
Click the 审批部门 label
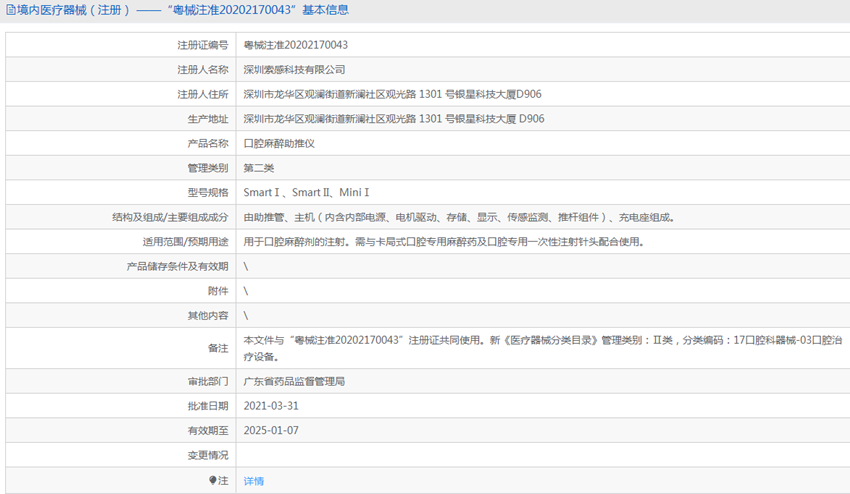208,382
